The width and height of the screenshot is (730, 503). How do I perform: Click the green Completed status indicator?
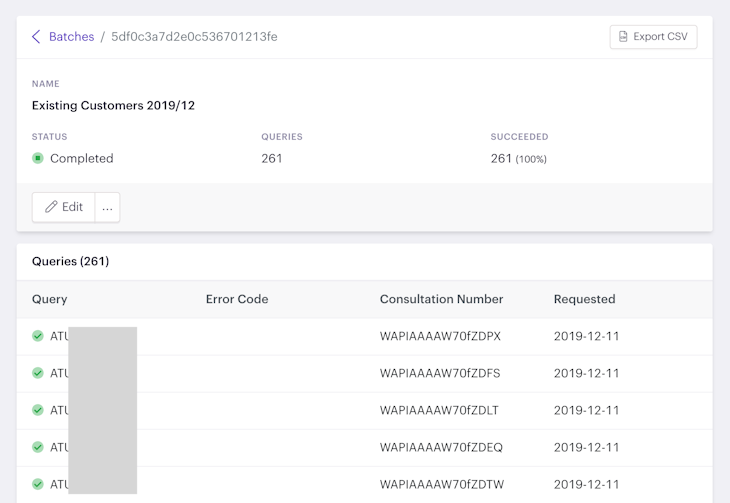point(38,158)
